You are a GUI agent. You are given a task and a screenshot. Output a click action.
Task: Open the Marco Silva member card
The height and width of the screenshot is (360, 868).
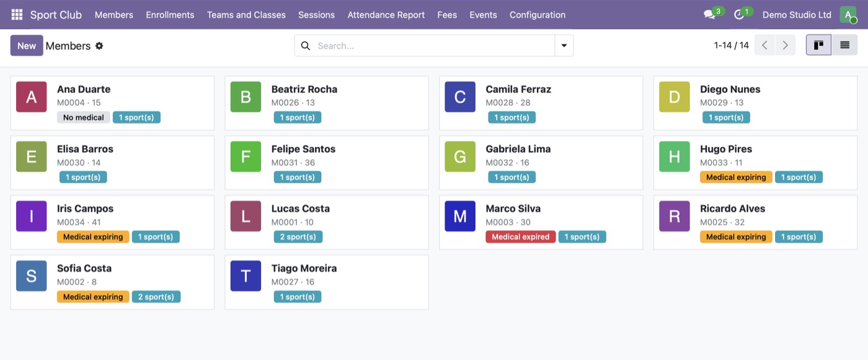[541, 222]
